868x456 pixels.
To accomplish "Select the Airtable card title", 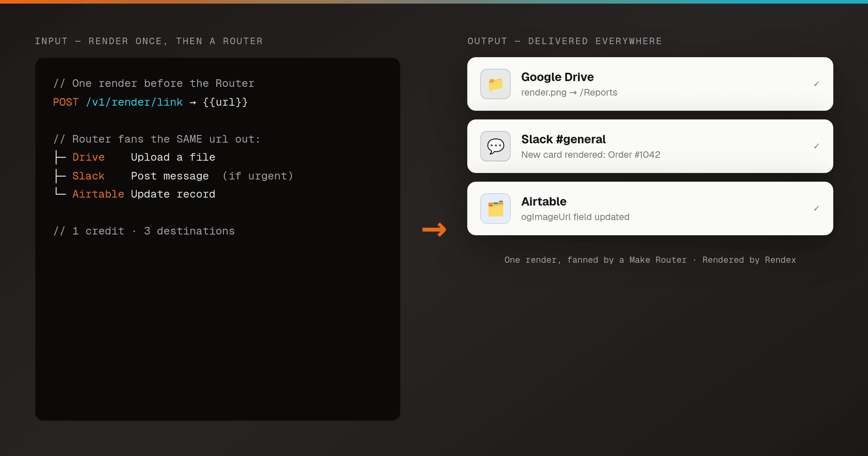I will (x=544, y=202).
